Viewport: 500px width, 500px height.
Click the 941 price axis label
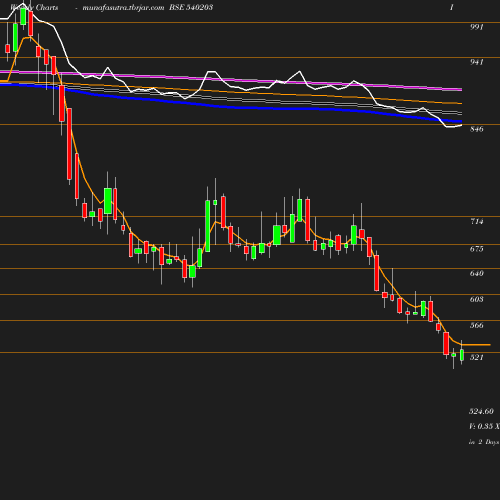pyautogui.click(x=476, y=62)
